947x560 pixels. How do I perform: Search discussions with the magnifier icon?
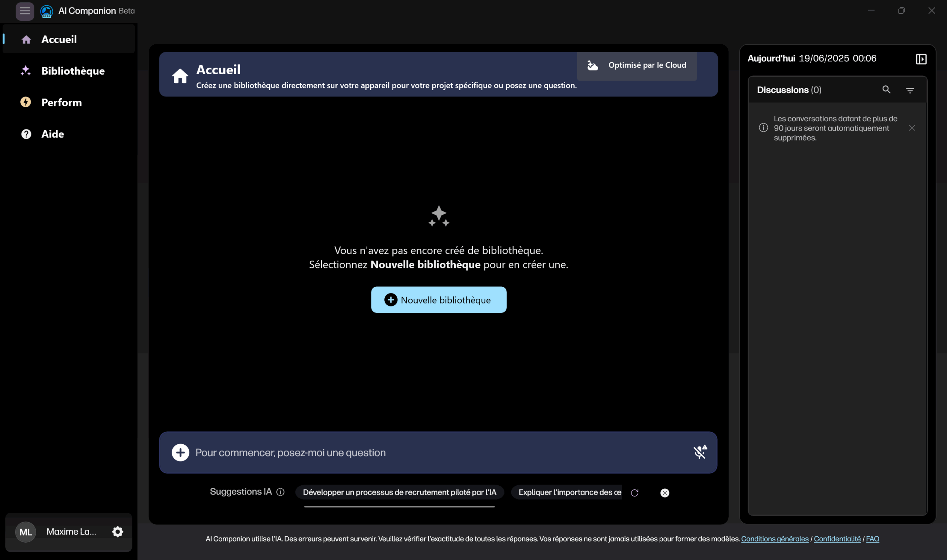tap(886, 90)
